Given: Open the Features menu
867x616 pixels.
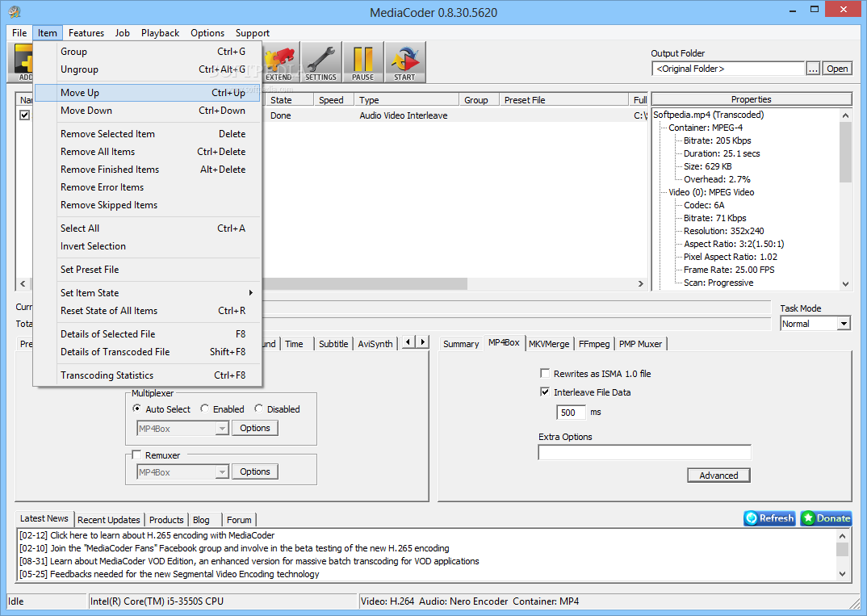Looking at the screenshot, I should [86, 32].
